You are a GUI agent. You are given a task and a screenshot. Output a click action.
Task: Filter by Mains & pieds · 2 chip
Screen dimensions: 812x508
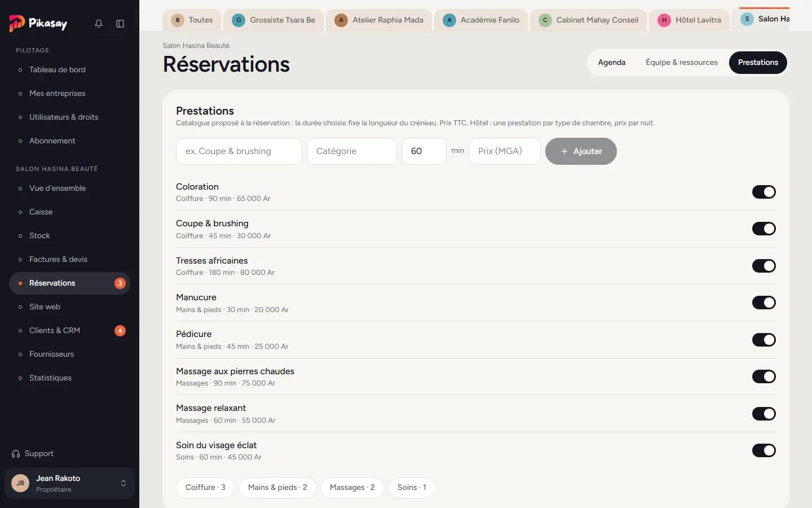click(x=277, y=488)
